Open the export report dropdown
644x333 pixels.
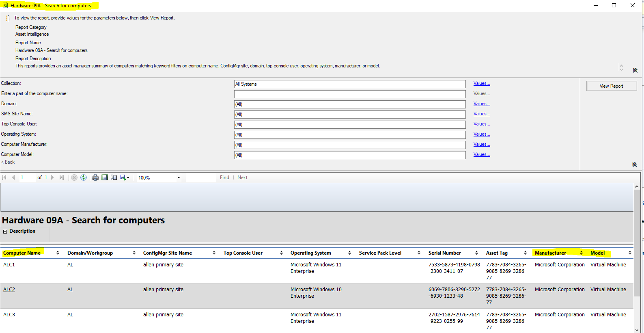pos(125,177)
